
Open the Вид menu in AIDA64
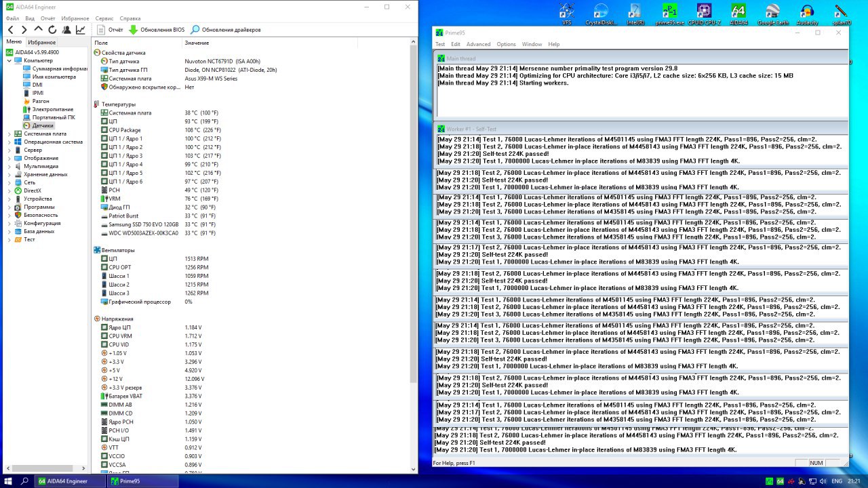(x=30, y=18)
